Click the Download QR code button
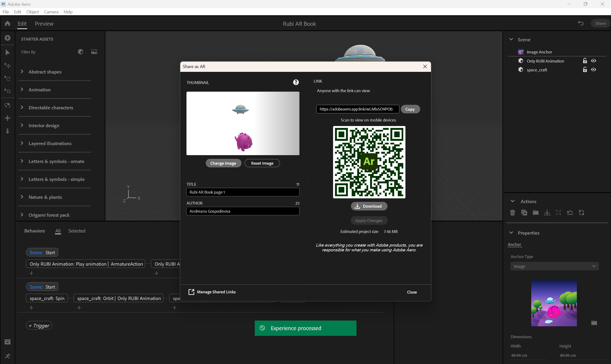 [x=368, y=206]
